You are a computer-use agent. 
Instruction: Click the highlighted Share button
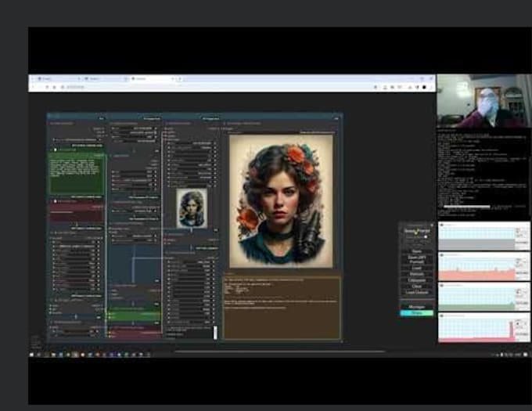pos(417,313)
